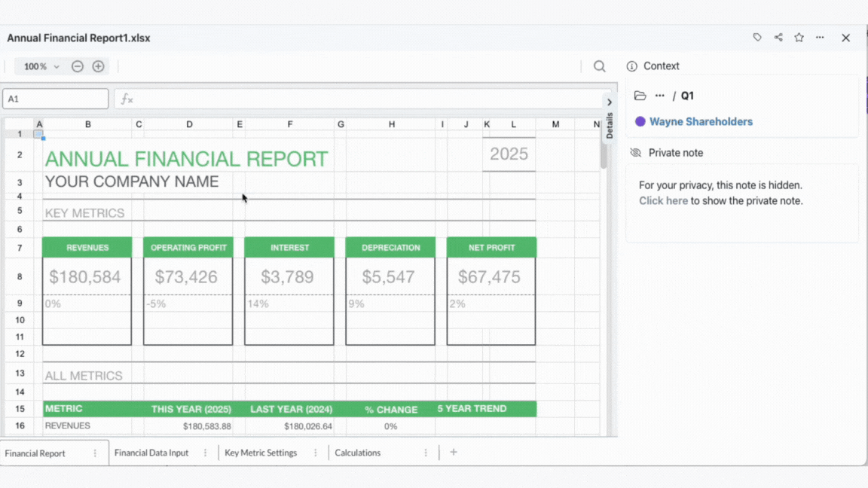
Task: Click the folder icon in the Context panel
Action: point(640,96)
